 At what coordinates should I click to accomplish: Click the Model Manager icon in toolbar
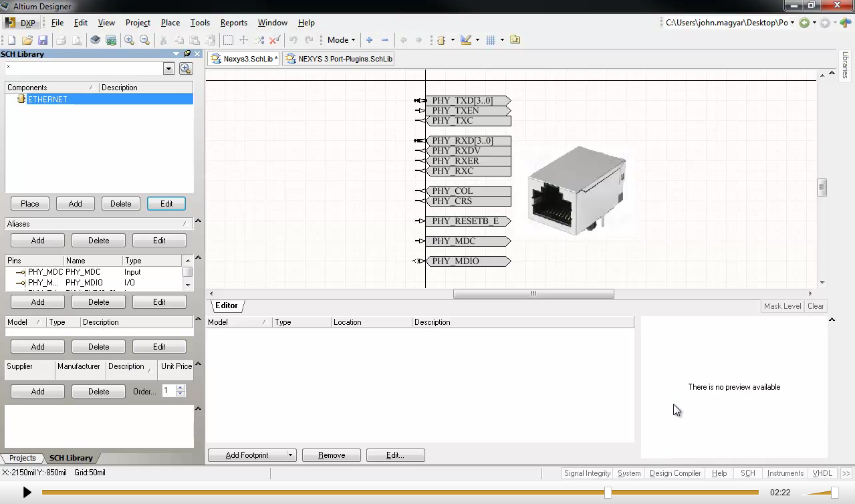(515, 40)
